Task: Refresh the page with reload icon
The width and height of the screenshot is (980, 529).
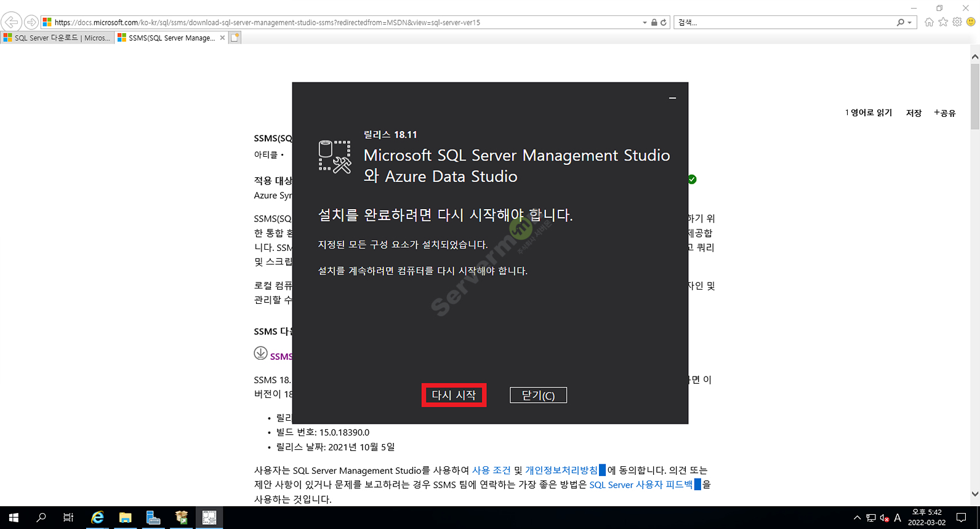Action: click(664, 22)
